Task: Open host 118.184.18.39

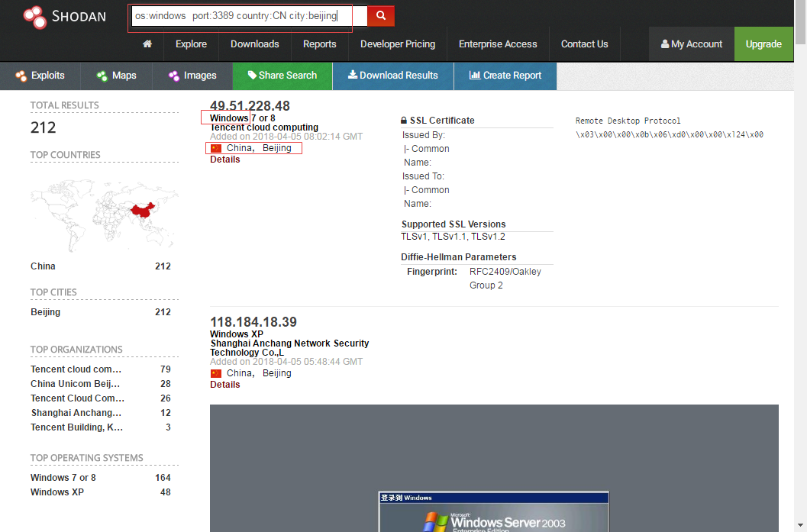Action: point(253,322)
